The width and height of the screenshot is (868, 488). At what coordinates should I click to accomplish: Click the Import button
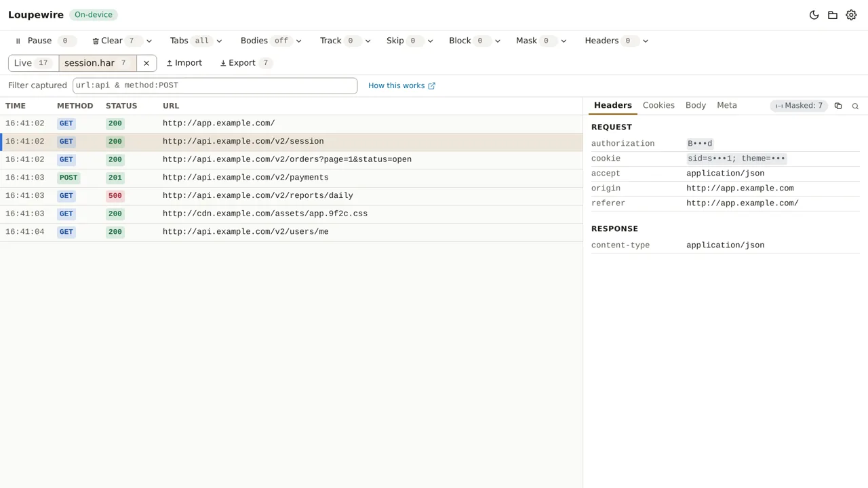[184, 63]
